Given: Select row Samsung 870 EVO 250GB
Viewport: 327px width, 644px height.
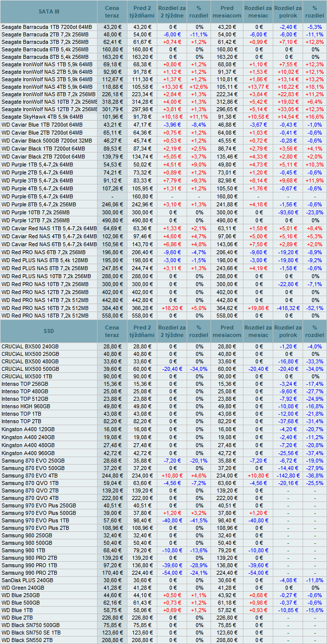Looking at the screenshot, I should pyautogui.click(x=163, y=461).
